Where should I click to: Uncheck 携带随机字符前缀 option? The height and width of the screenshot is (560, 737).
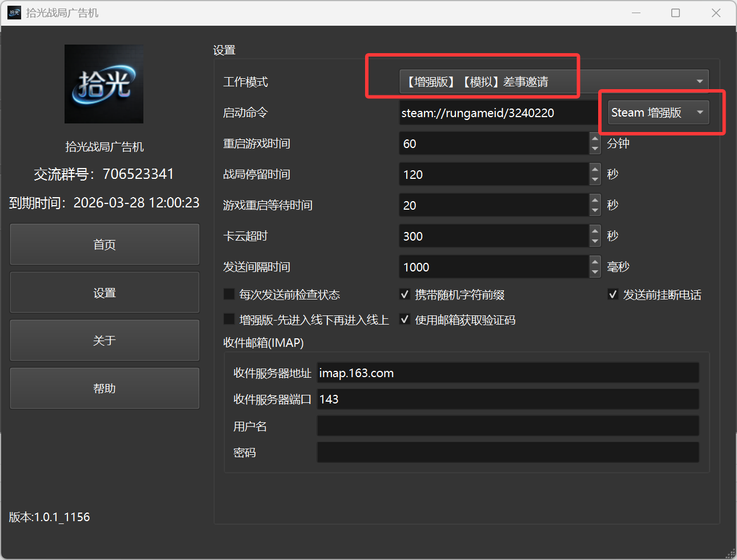pyautogui.click(x=404, y=294)
